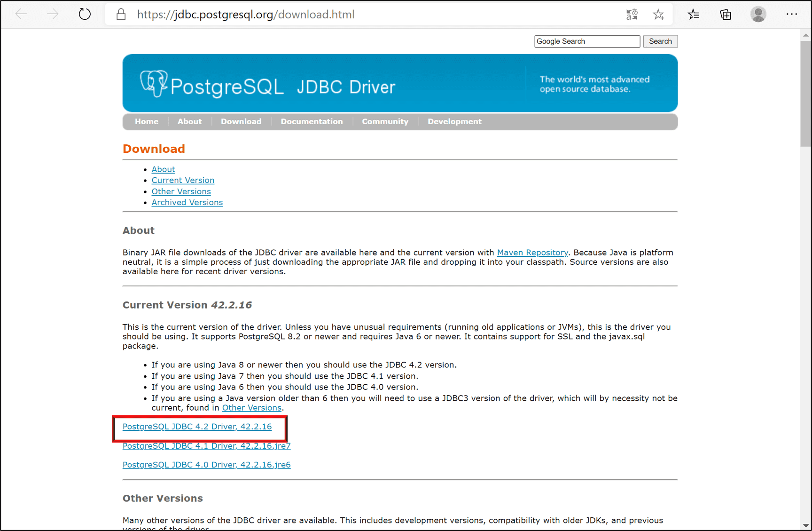Open browser settings and more menu
Screen dimensions: 812x531
coord(792,14)
